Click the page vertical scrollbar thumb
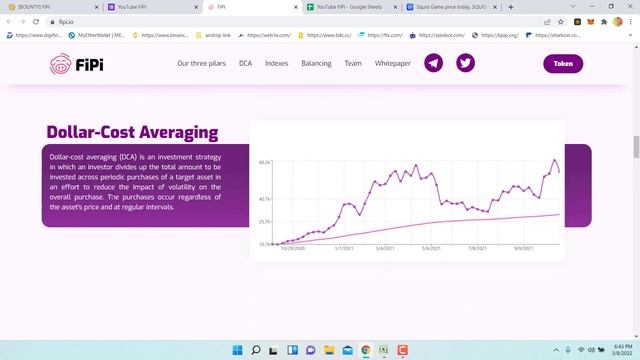The height and width of the screenshot is (360, 640). tap(636, 147)
